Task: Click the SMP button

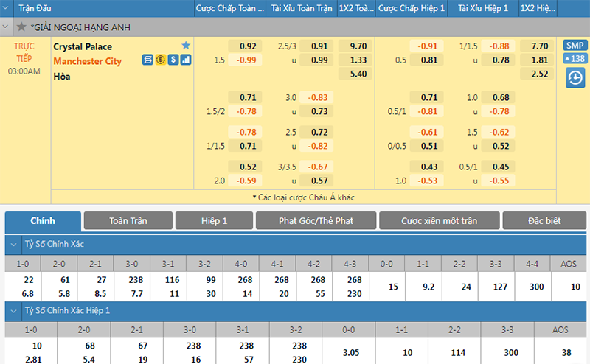Action: (575, 46)
